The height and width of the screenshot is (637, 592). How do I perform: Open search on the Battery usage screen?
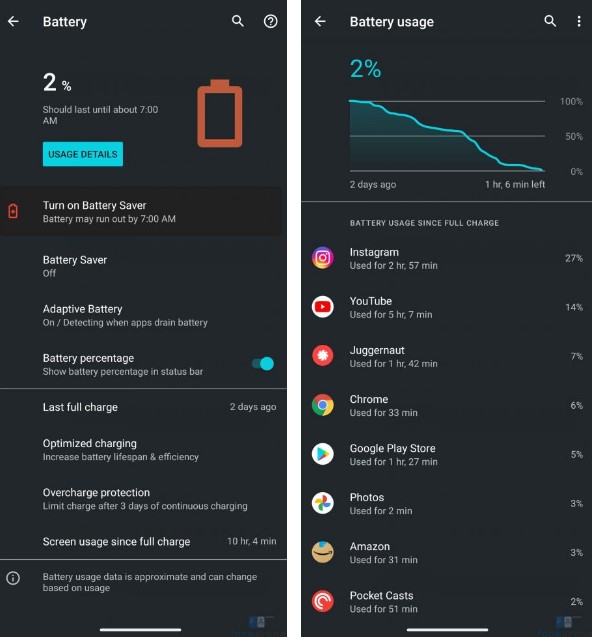tap(550, 21)
